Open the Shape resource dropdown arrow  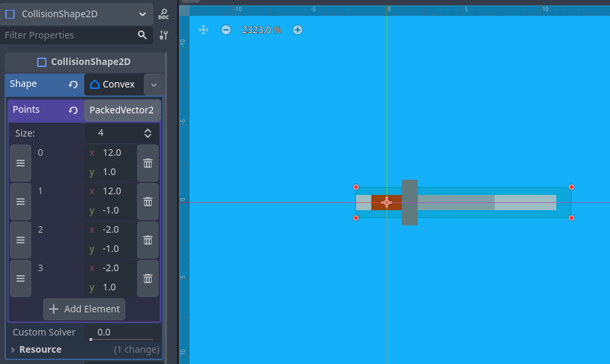tap(154, 85)
